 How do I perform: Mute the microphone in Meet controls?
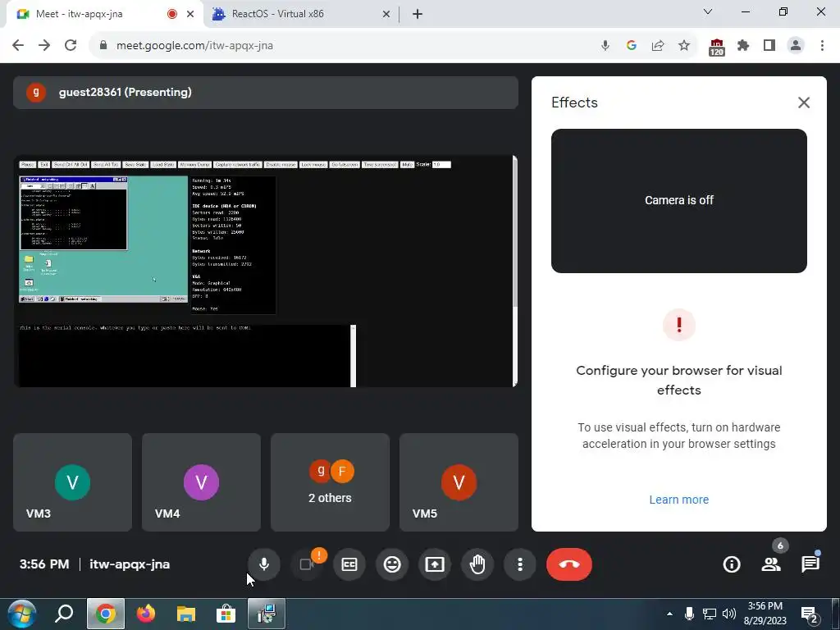(263, 564)
